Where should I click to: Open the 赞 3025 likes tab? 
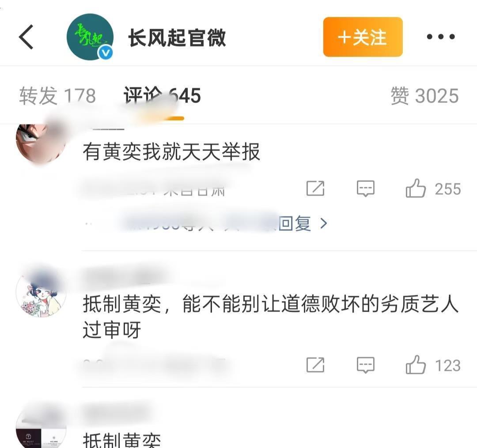coord(424,95)
